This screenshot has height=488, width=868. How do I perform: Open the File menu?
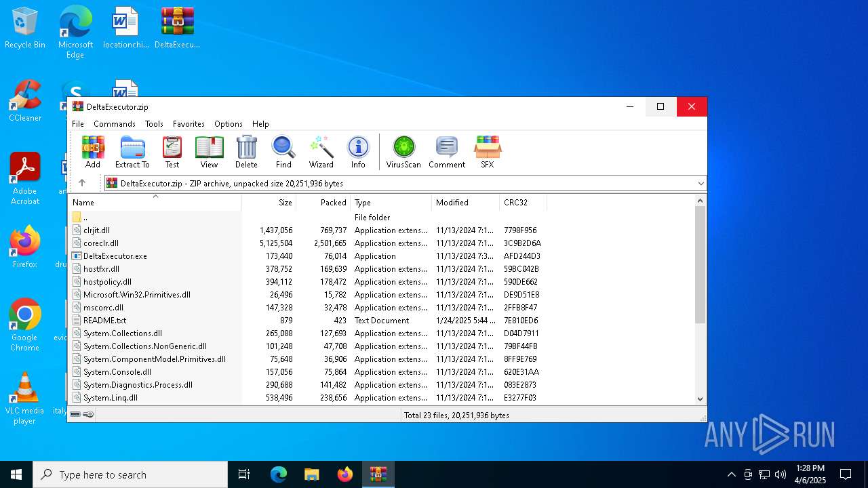[78, 123]
